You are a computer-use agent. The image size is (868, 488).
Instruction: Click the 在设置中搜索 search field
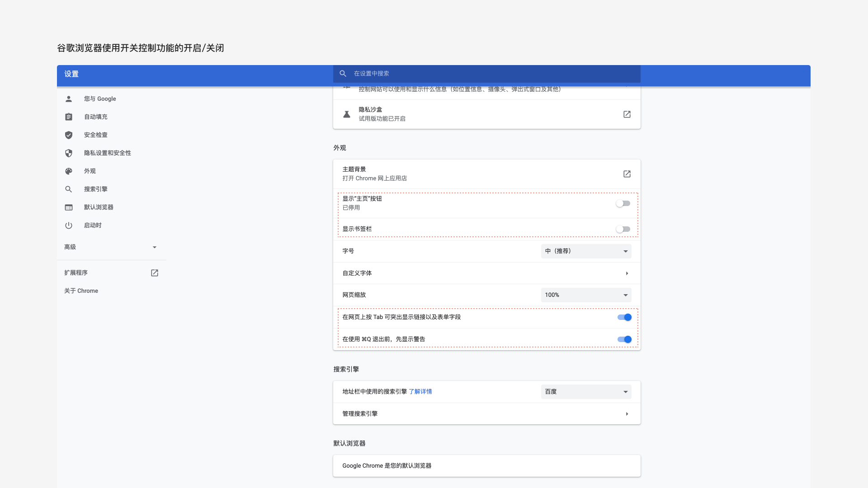[x=486, y=74]
